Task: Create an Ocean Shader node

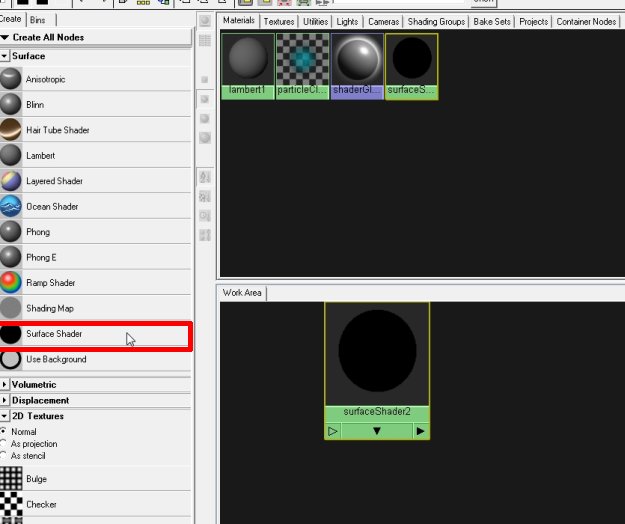Action: pyautogui.click(x=96, y=206)
